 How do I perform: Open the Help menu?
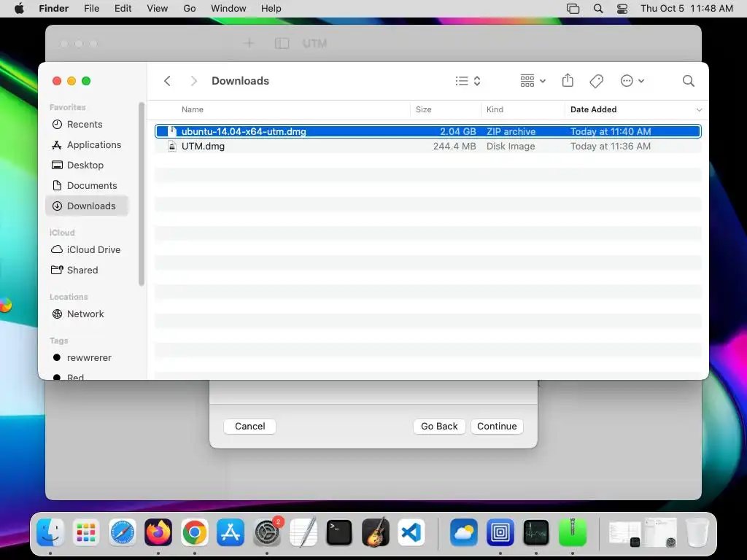271,9
